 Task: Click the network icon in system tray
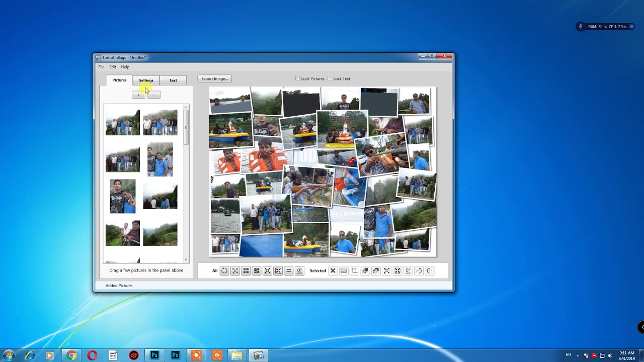[x=602, y=355]
